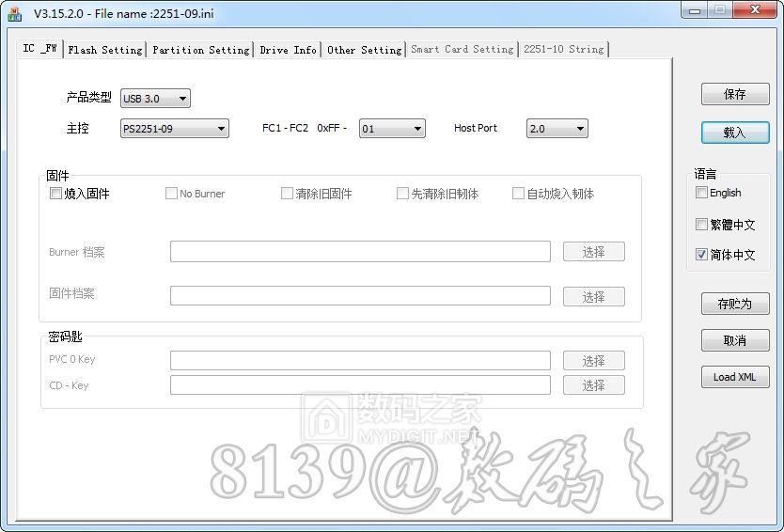The height and width of the screenshot is (532, 784).
Task: Click the 固件档案 path field
Action: 360,295
